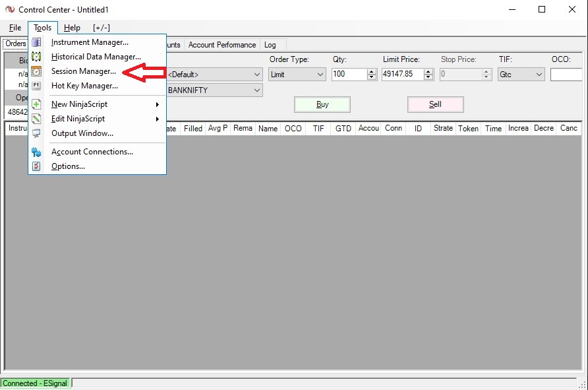Open Instrument Manager from Tools menu

[x=97, y=42]
